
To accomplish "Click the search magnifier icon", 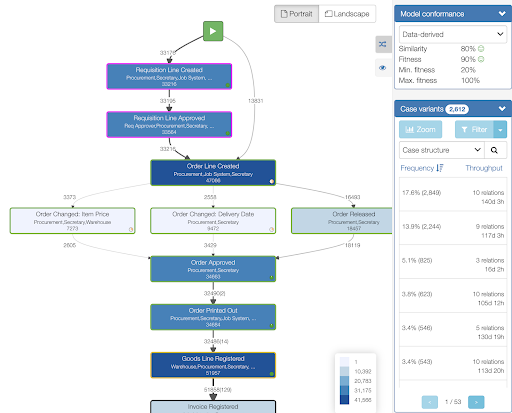I will [x=494, y=150].
